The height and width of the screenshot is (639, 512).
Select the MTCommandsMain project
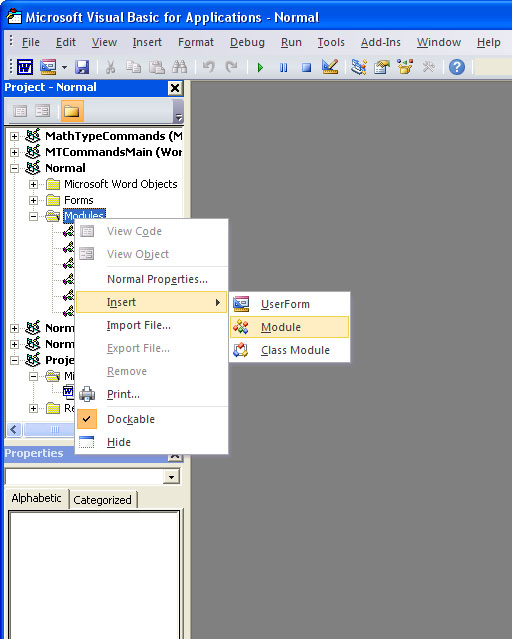point(114,152)
